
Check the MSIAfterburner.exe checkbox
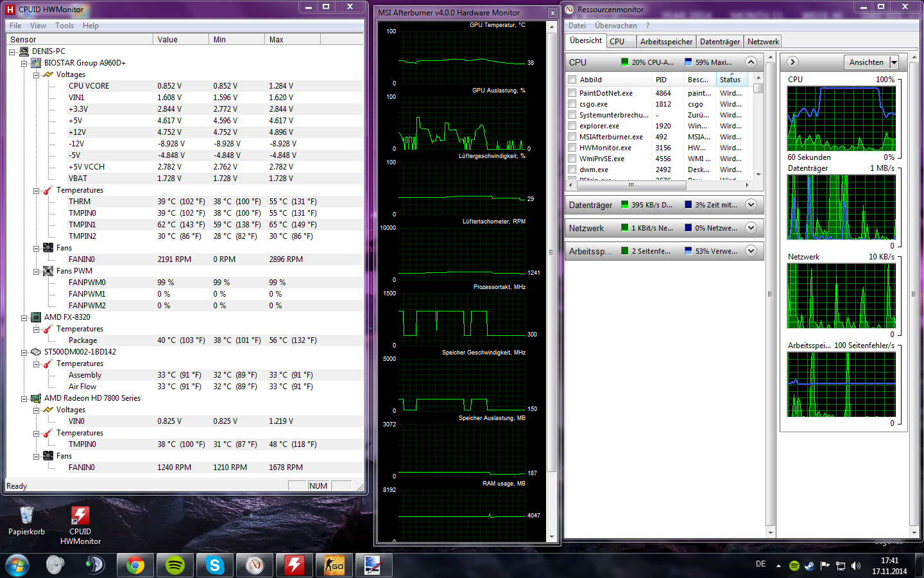click(x=572, y=137)
